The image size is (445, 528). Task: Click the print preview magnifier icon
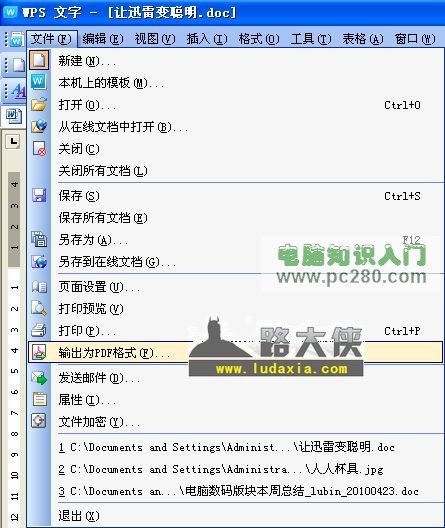(x=39, y=308)
